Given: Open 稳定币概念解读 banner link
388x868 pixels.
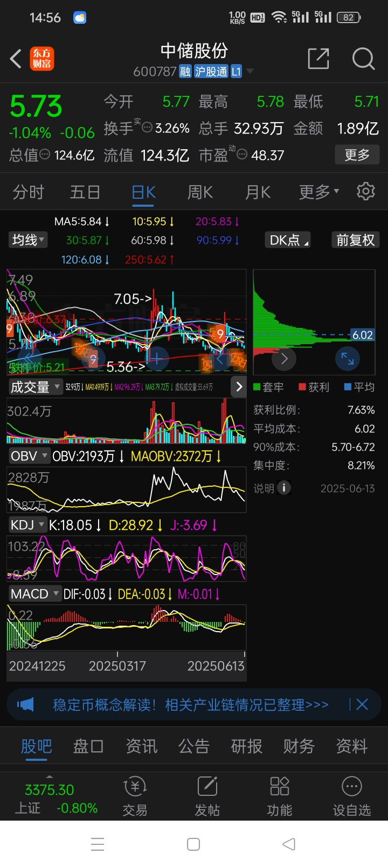Looking at the screenshot, I should [x=191, y=705].
